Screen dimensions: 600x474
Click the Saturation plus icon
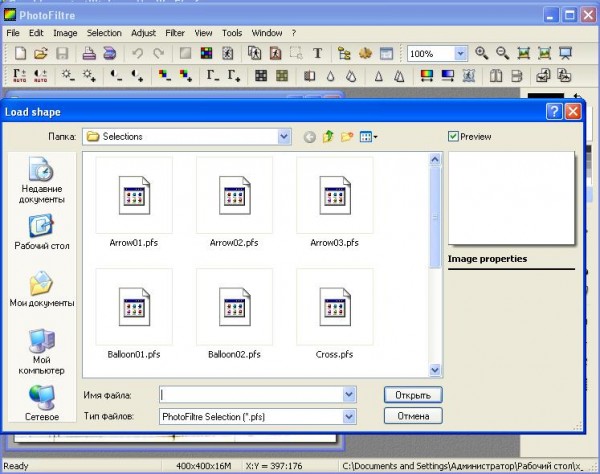pyautogui.click(x=186, y=75)
